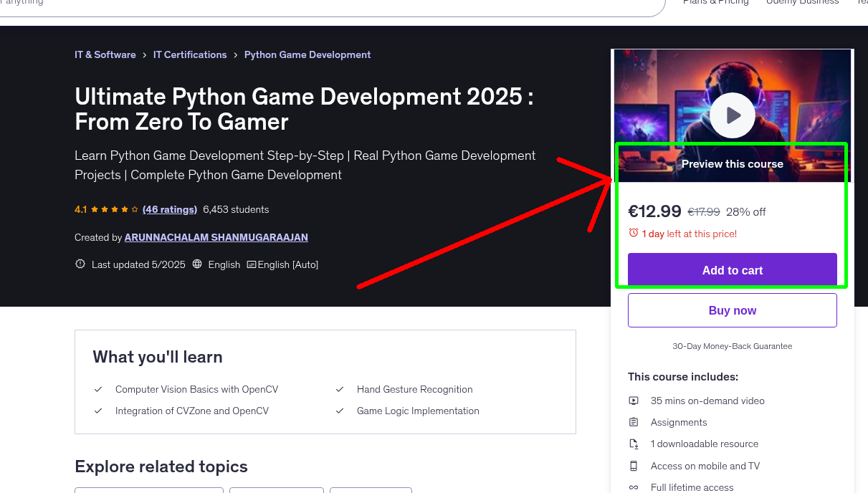Open the Udemy Business menu item
868x493 pixels.
coord(802,3)
